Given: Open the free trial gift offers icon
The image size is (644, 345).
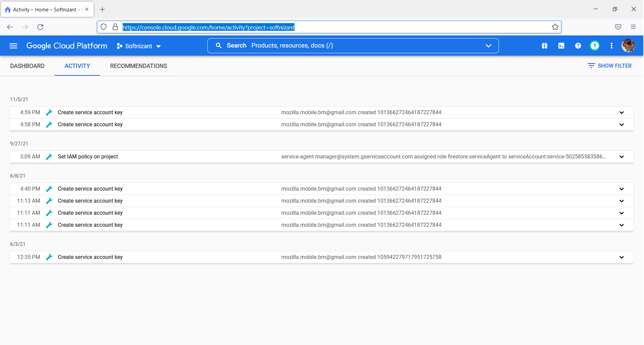Looking at the screenshot, I should point(544,46).
